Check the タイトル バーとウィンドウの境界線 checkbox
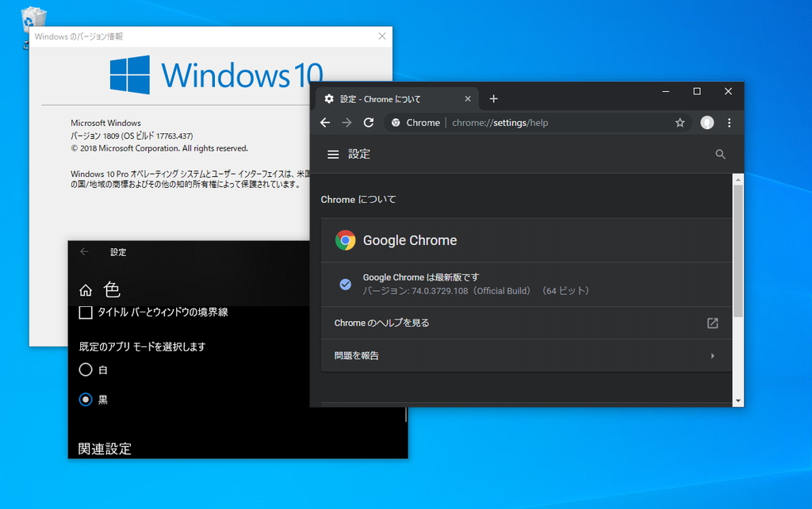 (86, 312)
